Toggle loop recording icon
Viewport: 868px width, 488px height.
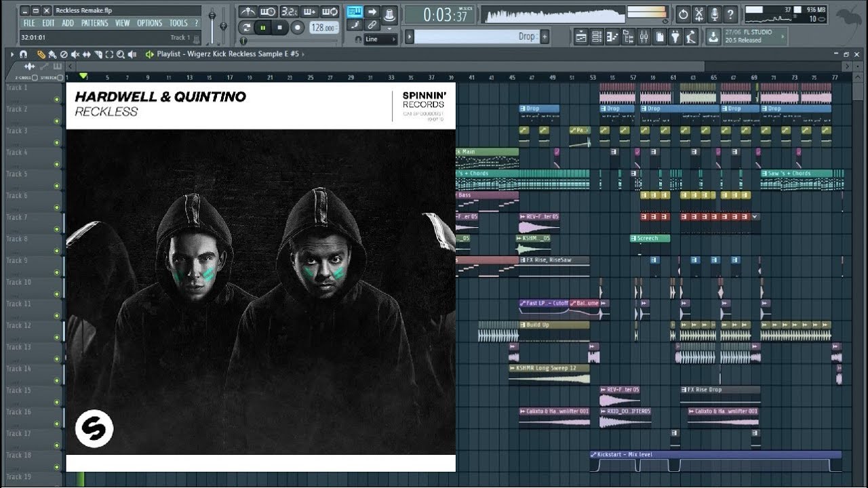click(330, 12)
